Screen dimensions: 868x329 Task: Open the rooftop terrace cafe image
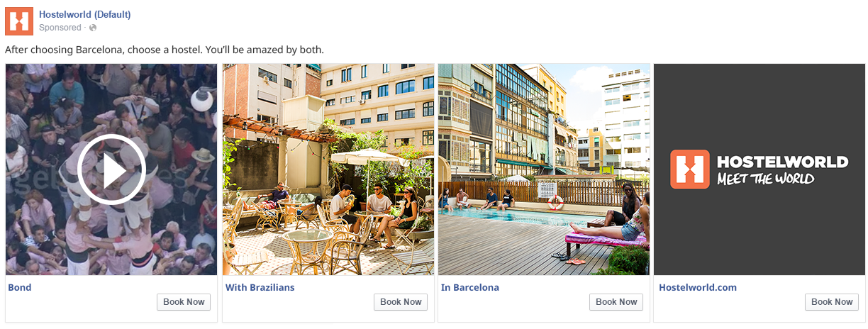328,169
